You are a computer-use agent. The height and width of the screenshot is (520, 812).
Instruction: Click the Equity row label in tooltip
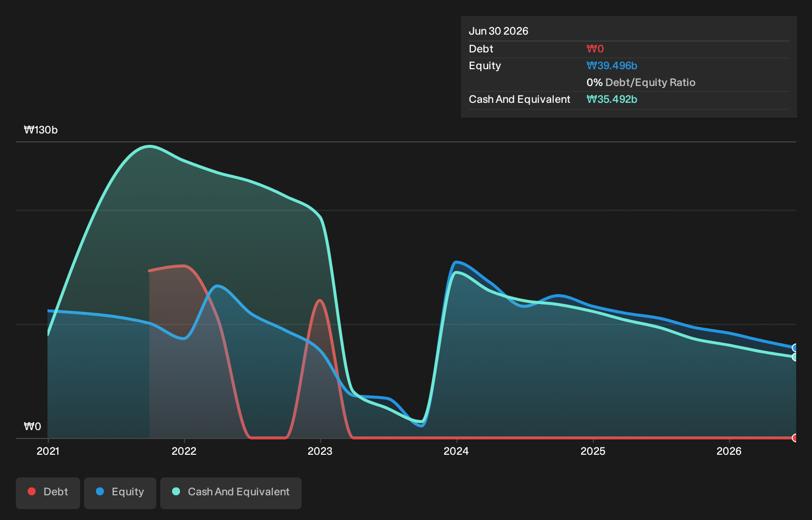tap(485, 66)
